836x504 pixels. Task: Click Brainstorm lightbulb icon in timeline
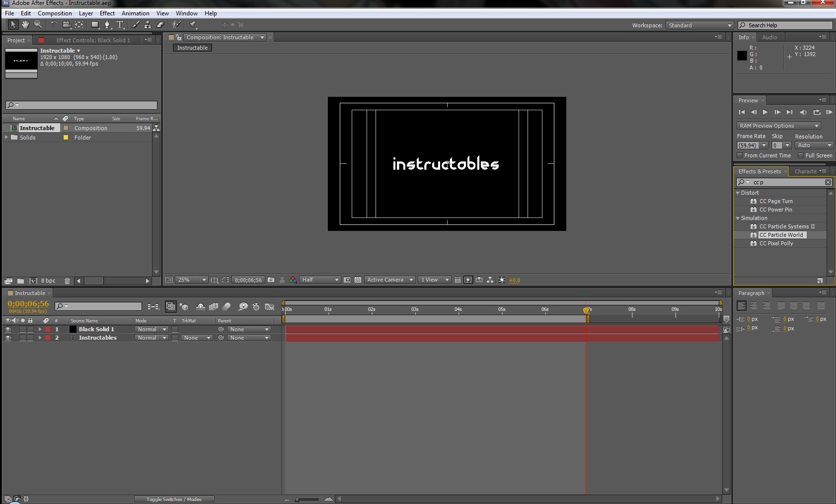tap(243, 307)
